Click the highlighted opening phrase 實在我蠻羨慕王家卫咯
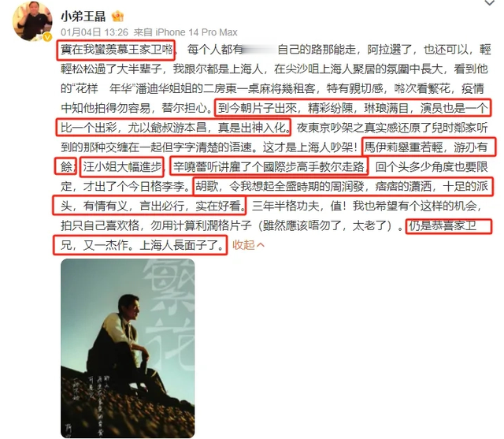The height and width of the screenshot is (439, 504). pos(116,50)
